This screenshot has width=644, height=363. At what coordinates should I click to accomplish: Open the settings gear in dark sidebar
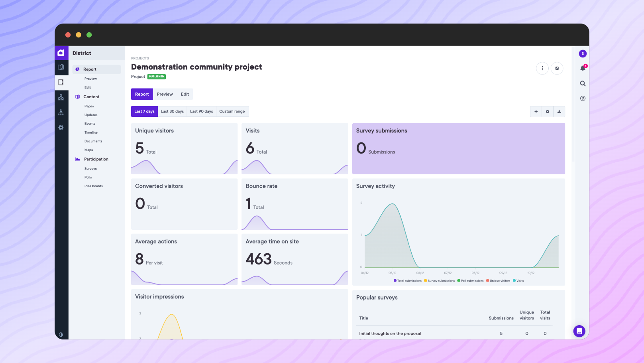coord(61,128)
